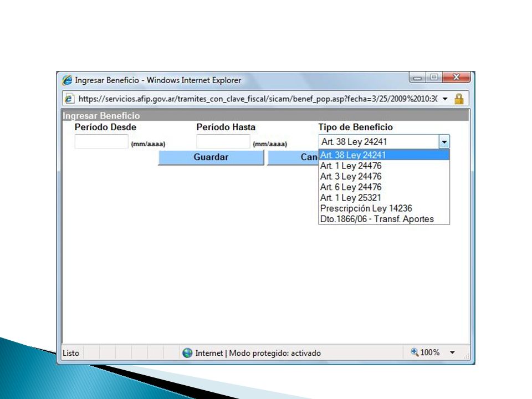Click the Período Hasta label
Image resolution: width=532 pixels, height=399 pixels.
[226, 127]
